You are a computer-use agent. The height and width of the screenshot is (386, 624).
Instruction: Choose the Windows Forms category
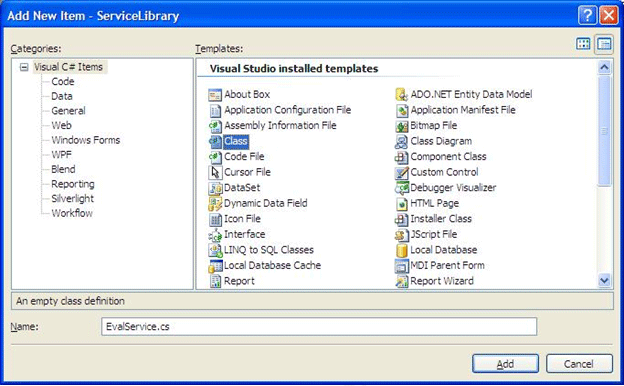(x=86, y=140)
